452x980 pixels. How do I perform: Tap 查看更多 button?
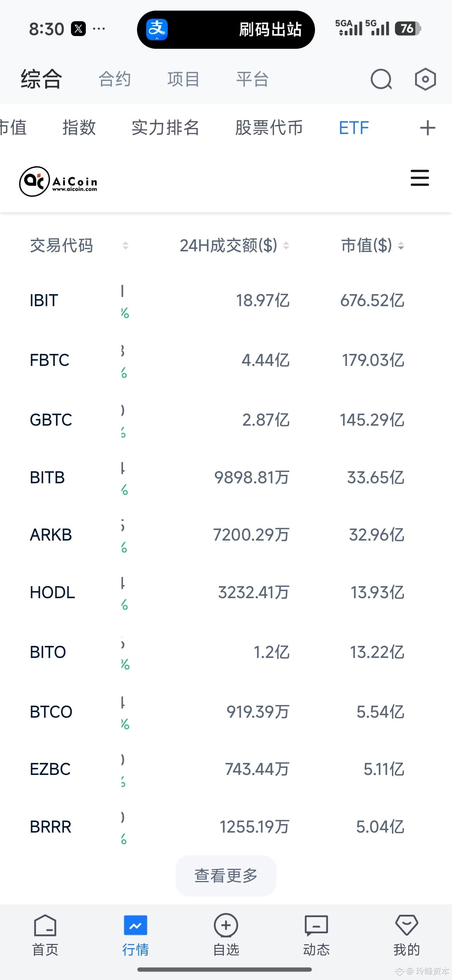pyautogui.click(x=226, y=876)
